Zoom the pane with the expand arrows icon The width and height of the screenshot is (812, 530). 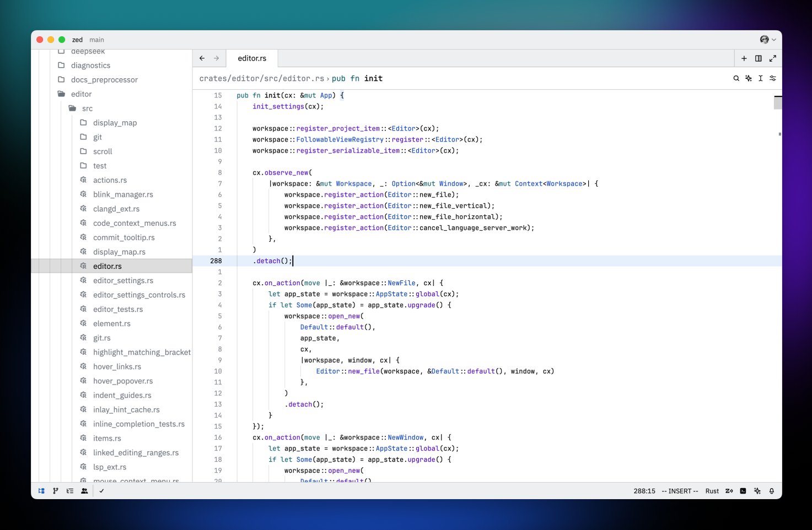coord(773,58)
